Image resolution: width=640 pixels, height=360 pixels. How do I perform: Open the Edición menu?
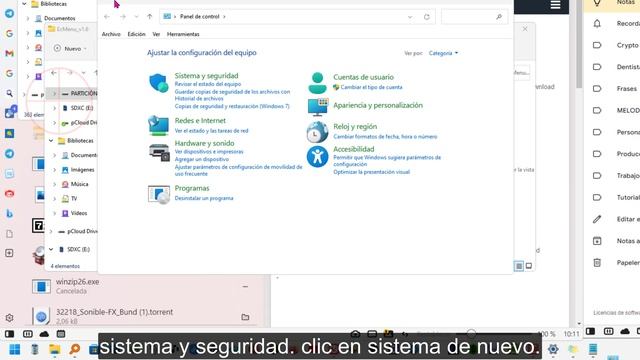pos(136,34)
